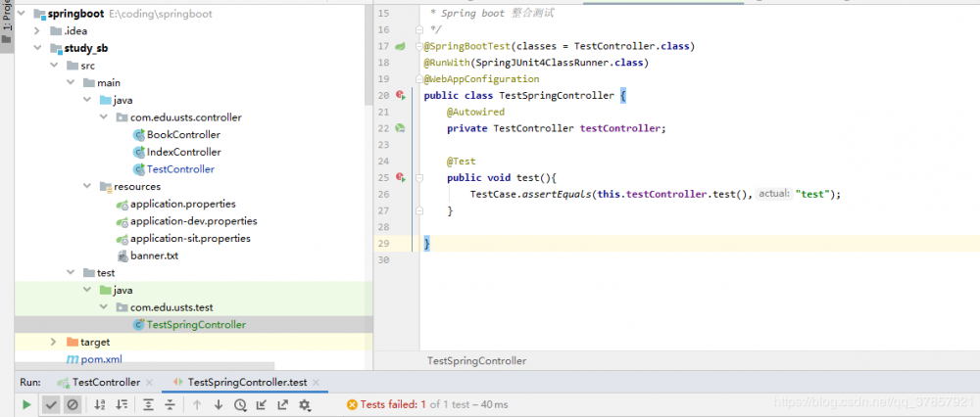Sort test results by duration
The width and height of the screenshot is (980, 417).
pyautogui.click(x=122, y=404)
